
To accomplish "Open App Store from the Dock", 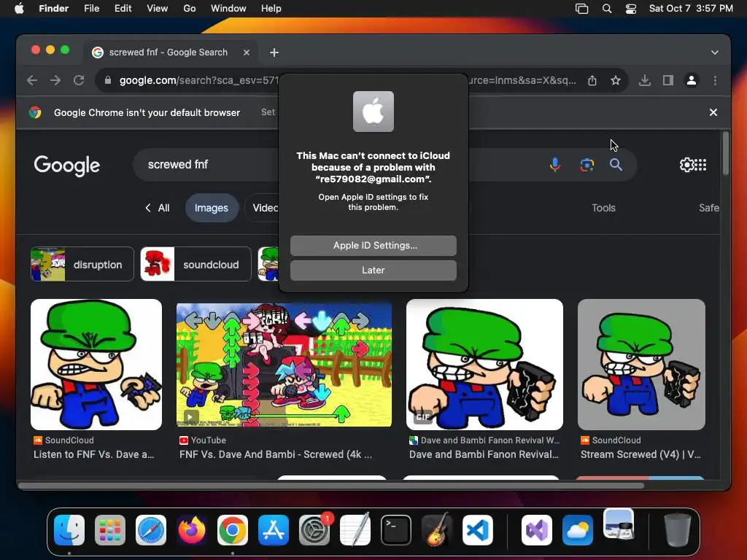I will pos(274,530).
